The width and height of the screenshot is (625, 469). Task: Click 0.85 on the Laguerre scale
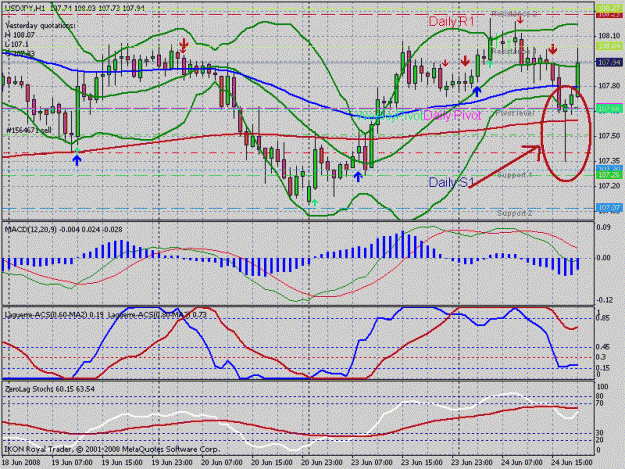tap(603, 318)
